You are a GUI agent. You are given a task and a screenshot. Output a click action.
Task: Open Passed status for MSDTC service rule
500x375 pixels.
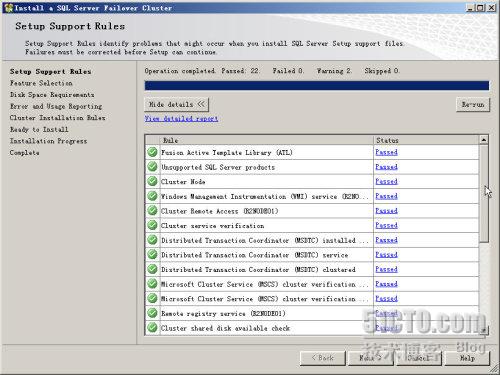[386, 255]
